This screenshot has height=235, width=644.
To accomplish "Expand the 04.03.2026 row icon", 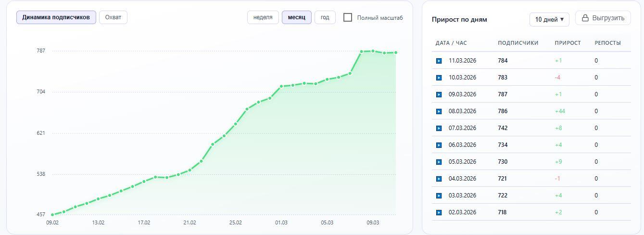I will coord(439,179).
